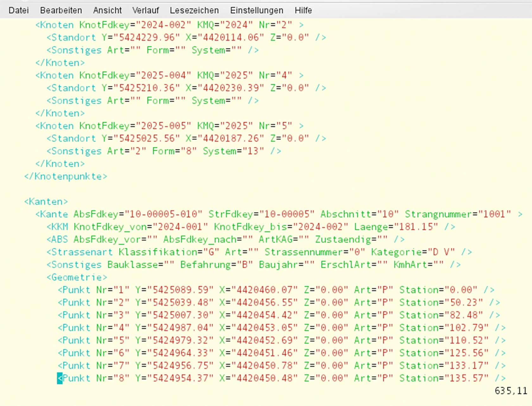Image resolution: width=532 pixels, height=406 pixels.
Task: Open the Bearbeiten menu
Action: click(61, 10)
